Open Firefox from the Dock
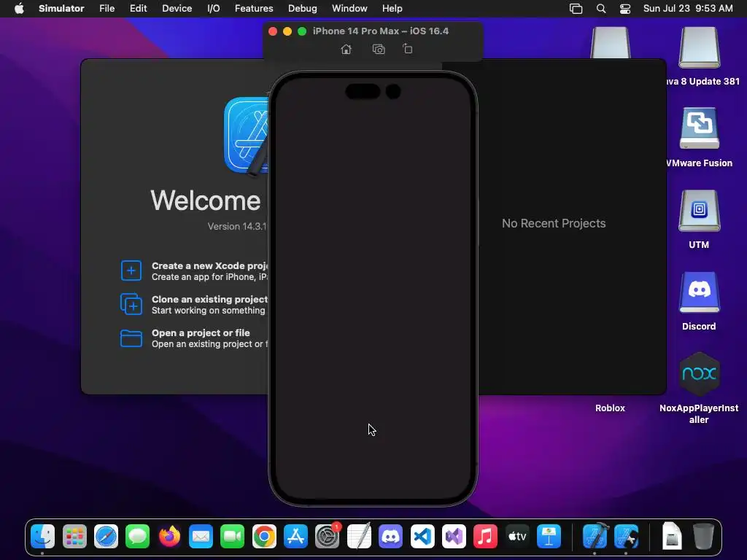The image size is (747, 560). 169,537
